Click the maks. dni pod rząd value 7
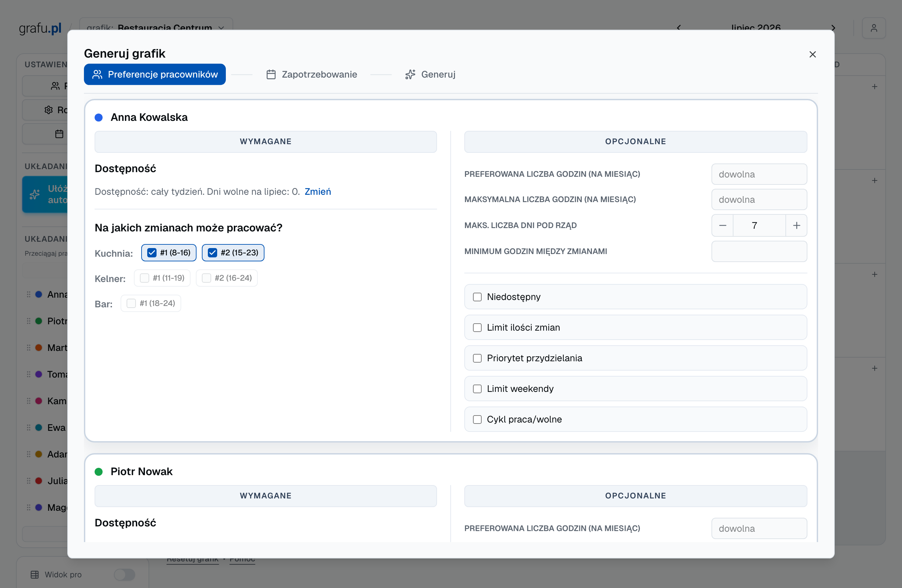The width and height of the screenshot is (902, 588). (759, 226)
